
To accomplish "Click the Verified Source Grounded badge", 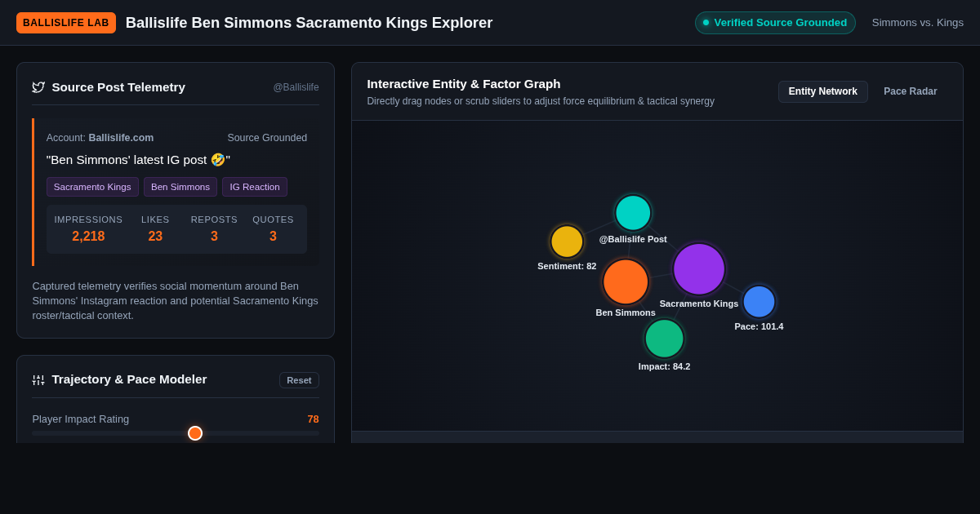I will [x=775, y=23].
